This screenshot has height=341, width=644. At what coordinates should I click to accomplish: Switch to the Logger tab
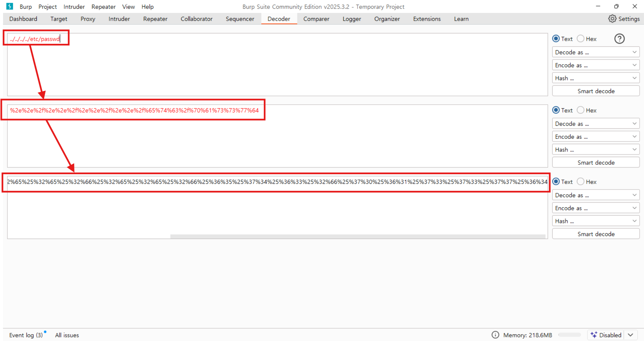352,19
